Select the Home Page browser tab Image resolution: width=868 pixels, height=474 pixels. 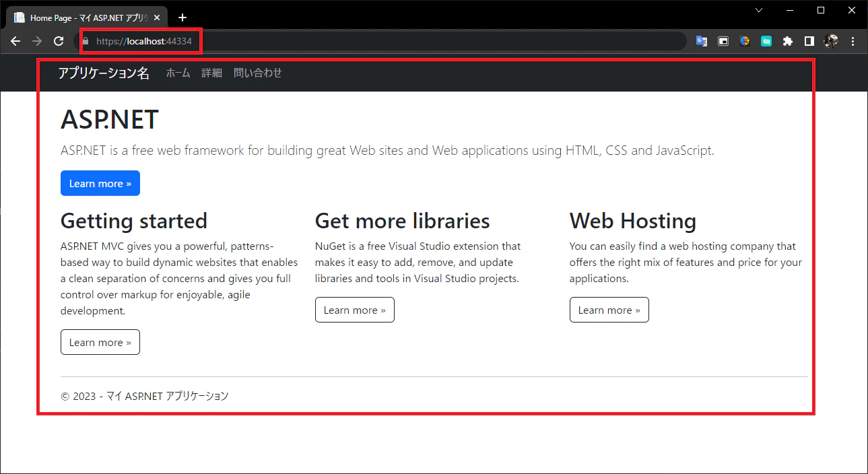pos(86,18)
